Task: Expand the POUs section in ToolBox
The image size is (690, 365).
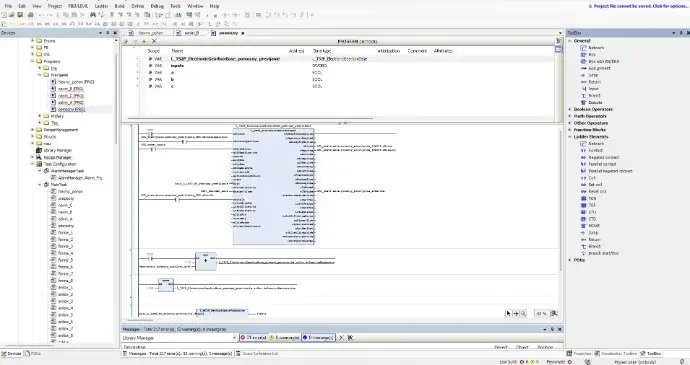Action: (570, 260)
